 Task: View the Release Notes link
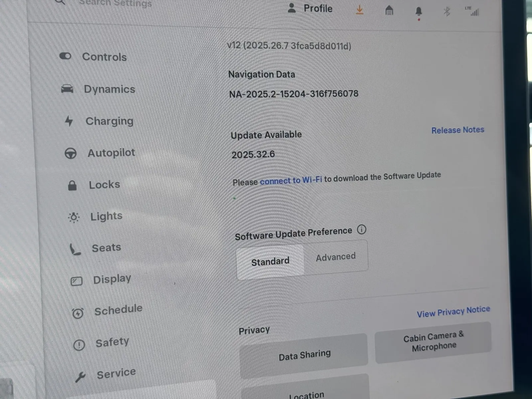click(458, 130)
